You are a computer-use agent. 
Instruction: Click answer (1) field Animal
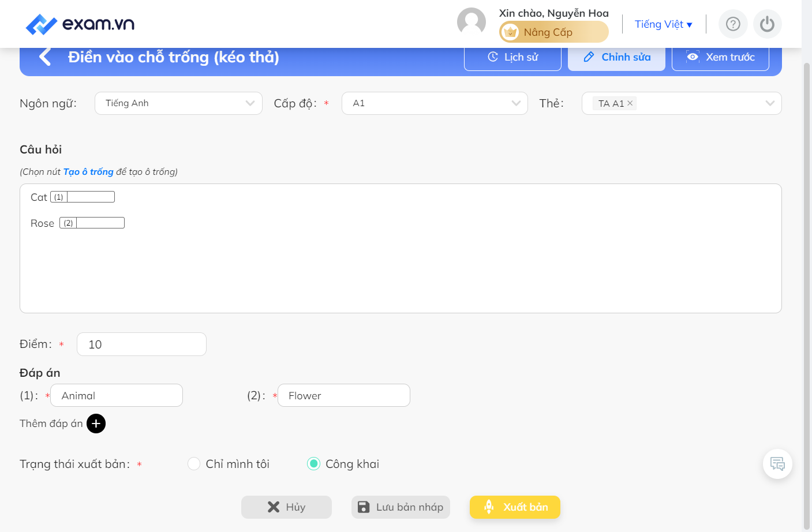coord(117,396)
